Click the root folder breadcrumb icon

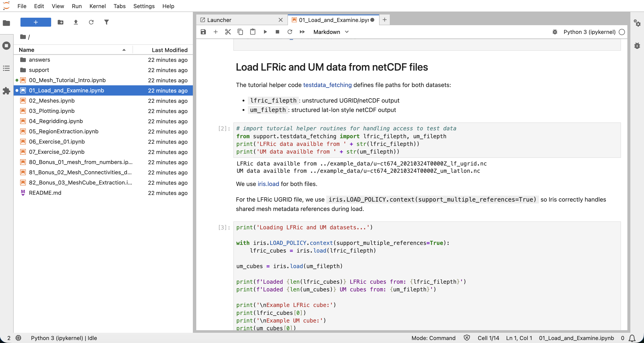click(23, 37)
